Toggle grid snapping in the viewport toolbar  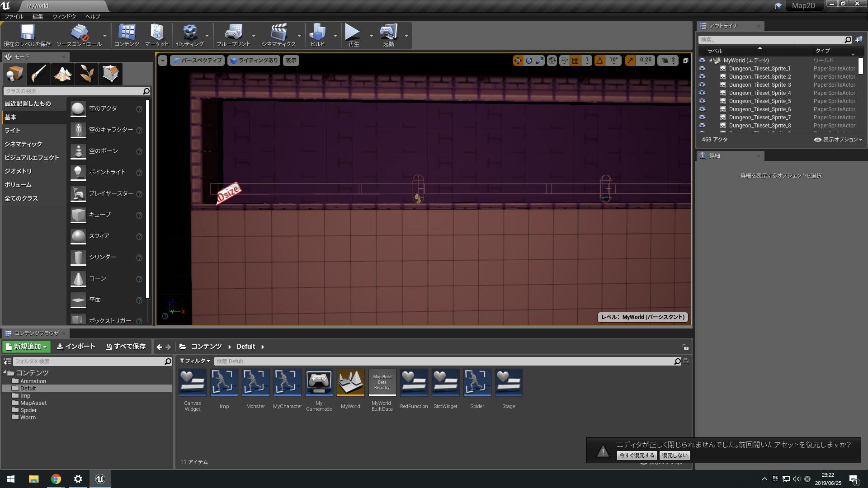click(575, 61)
